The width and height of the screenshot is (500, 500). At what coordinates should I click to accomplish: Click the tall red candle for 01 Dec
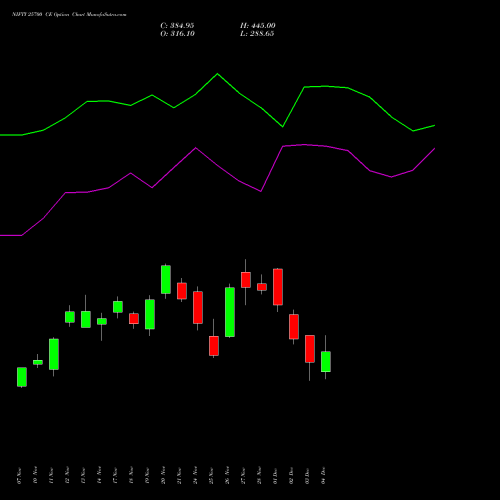(278, 287)
